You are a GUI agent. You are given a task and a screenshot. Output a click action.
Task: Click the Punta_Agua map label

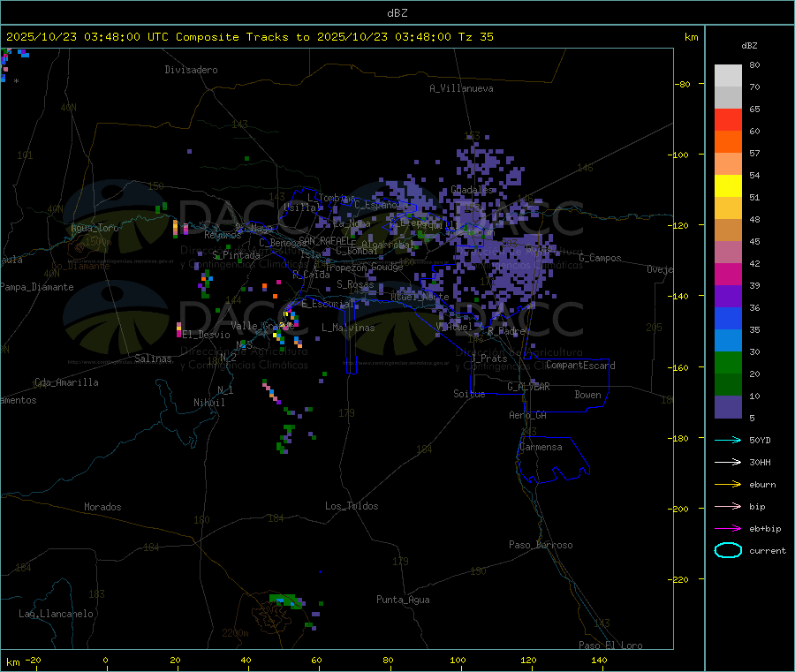[x=403, y=600]
